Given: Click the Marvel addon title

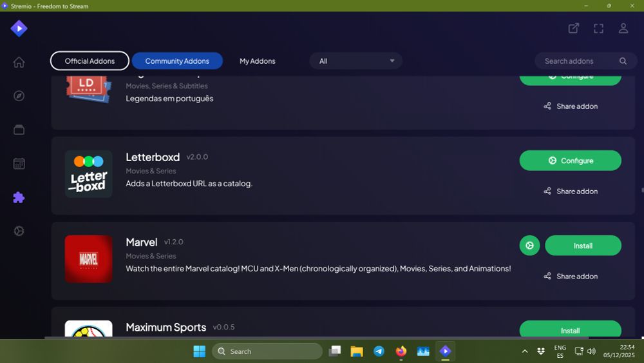Looking at the screenshot, I should [142, 242].
